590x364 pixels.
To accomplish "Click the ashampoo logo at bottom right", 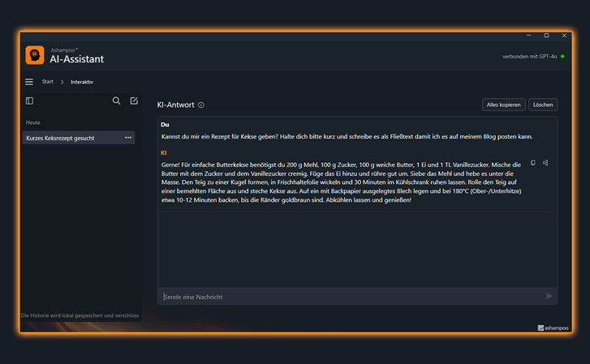I will 553,328.
